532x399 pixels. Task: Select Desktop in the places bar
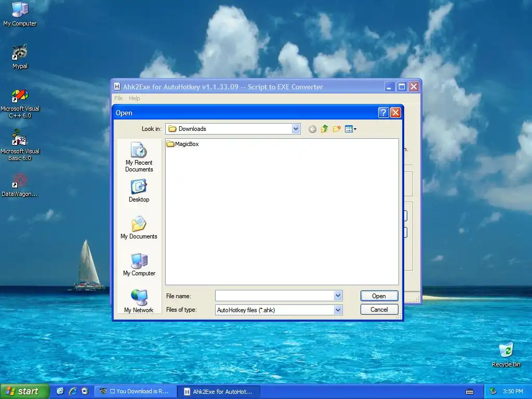(139, 191)
